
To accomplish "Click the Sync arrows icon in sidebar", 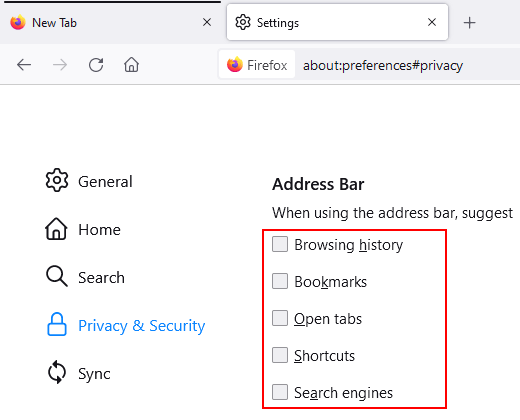I will point(57,372).
